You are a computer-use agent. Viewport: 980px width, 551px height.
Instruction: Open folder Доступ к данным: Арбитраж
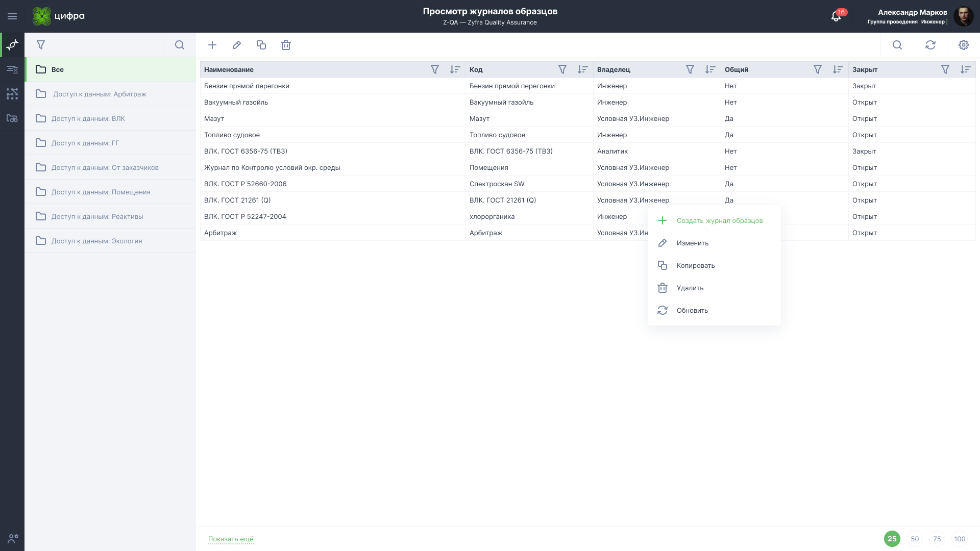(100, 94)
